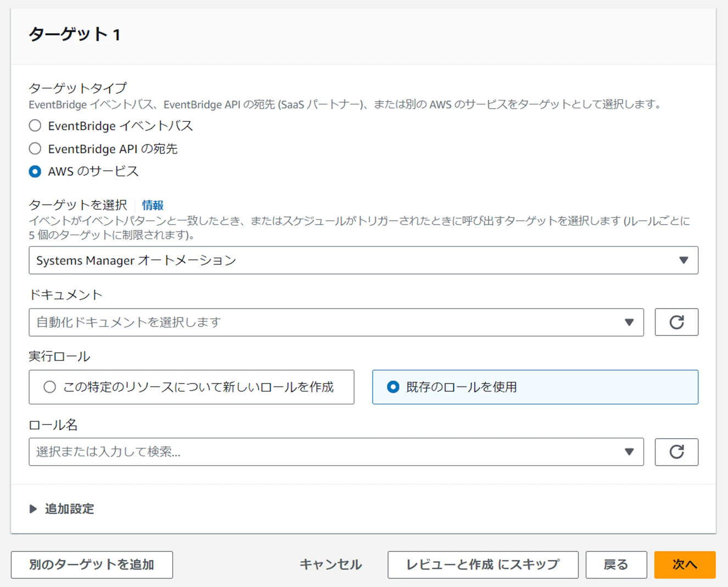
Task: Click the ターゲットタイプ label
Action: point(77,88)
